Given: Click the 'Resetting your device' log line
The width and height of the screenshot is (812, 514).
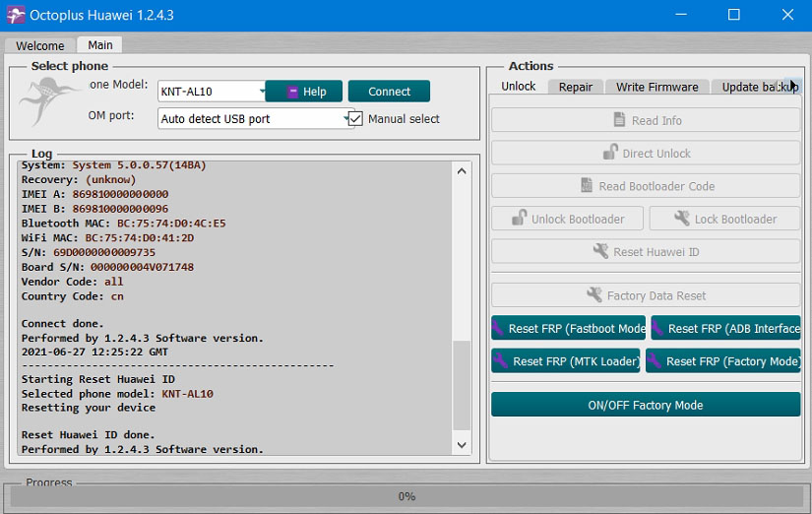Looking at the screenshot, I should tap(88, 408).
